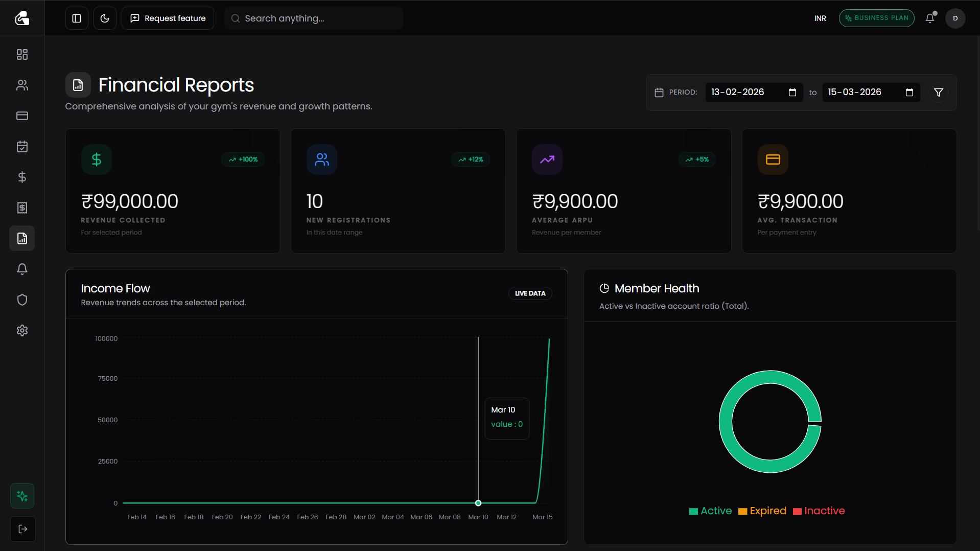The width and height of the screenshot is (980, 551).
Task: Open the Dashboard grid icon
Action: tap(22, 55)
